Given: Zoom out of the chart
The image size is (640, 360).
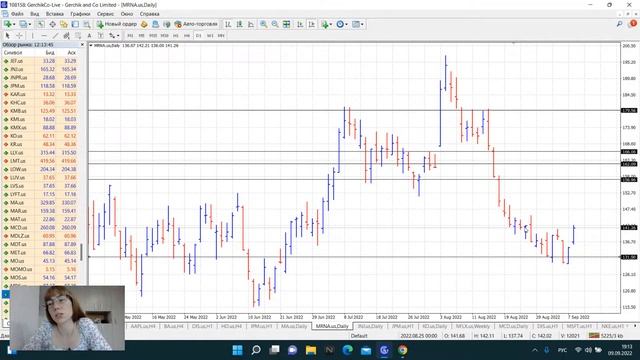Looking at the screenshot, I should click(275, 24).
